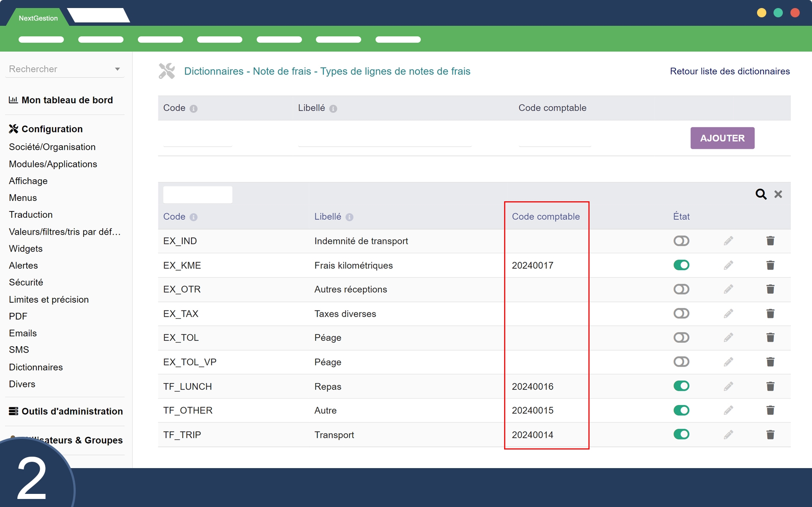Image resolution: width=812 pixels, height=507 pixels.
Task: Click pencil icon for TF_TRIP row
Action: point(728,435)
